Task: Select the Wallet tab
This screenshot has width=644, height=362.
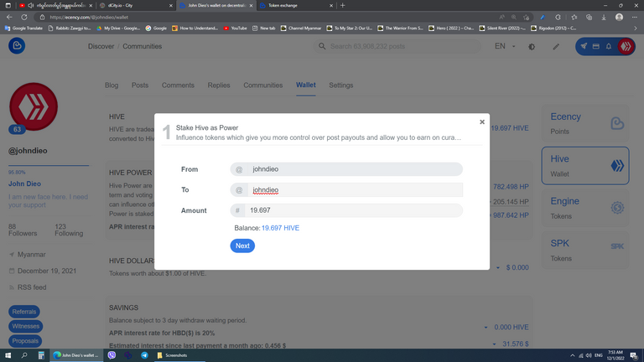Action: (x=306, y=85)
